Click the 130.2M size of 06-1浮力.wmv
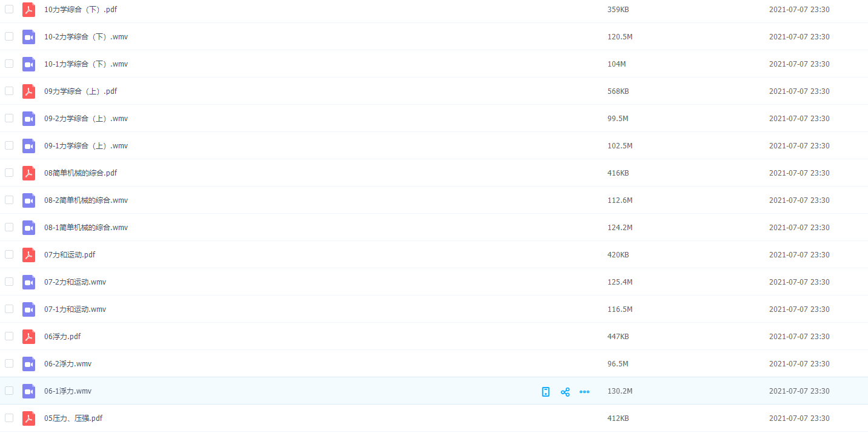Viewport: 868px width, 433px height. coord(620,391)
